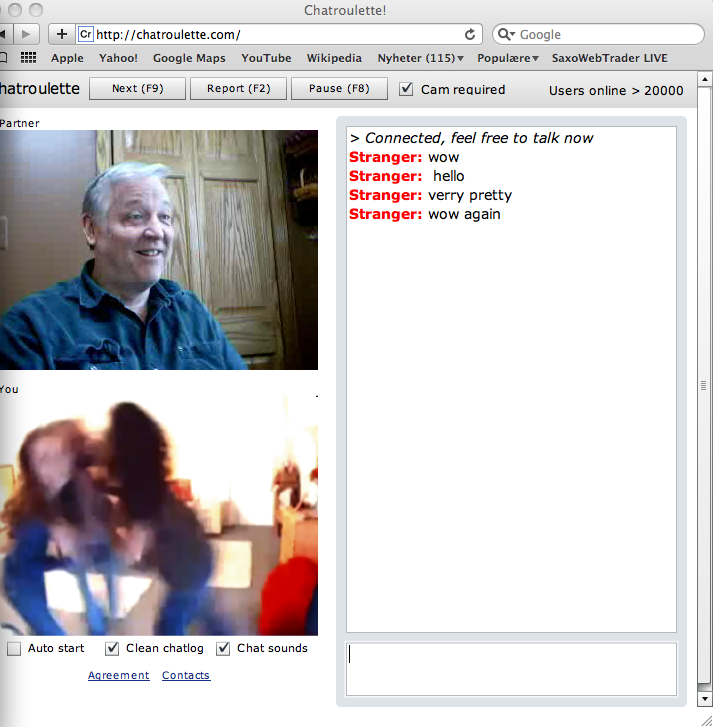713x727 pixels.
Task: Click the Next (F9) button
Action: coord(138,89)
